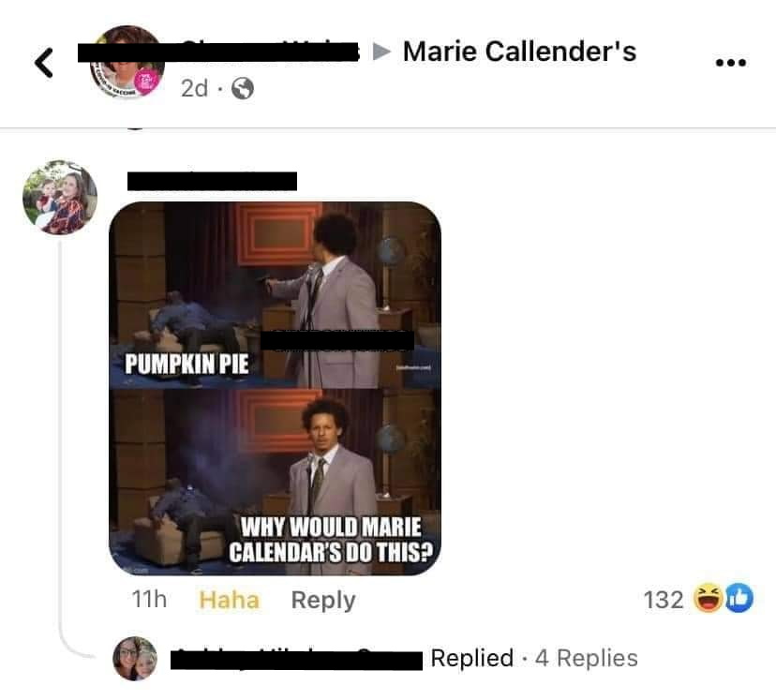Tap the Replied text in reply preview
Screen dimensions: 776x700
click(x=471, y=658)
